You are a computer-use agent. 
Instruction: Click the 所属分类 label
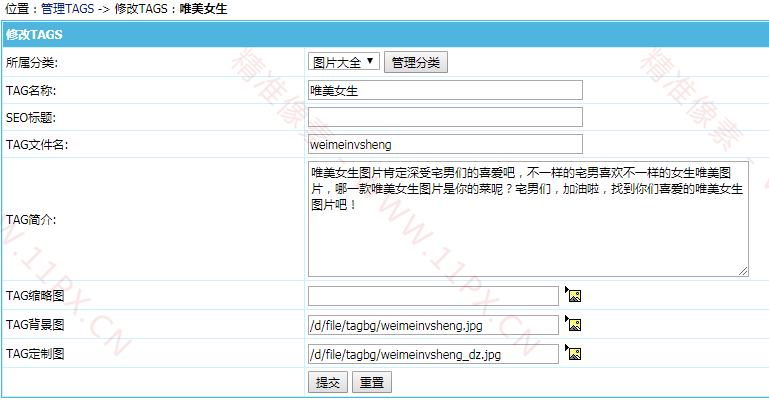click(x=32, y=63)
